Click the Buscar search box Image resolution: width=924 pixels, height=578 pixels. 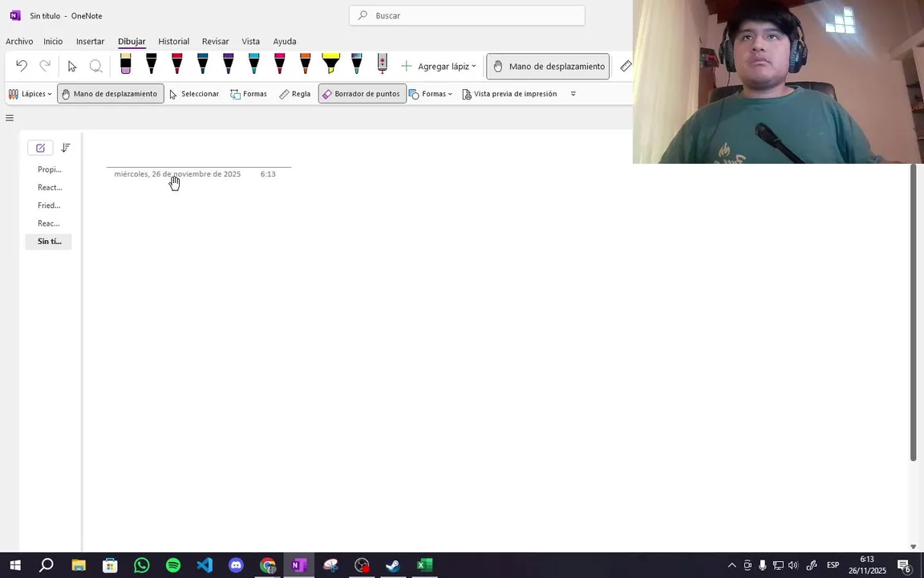coord(468,15)
